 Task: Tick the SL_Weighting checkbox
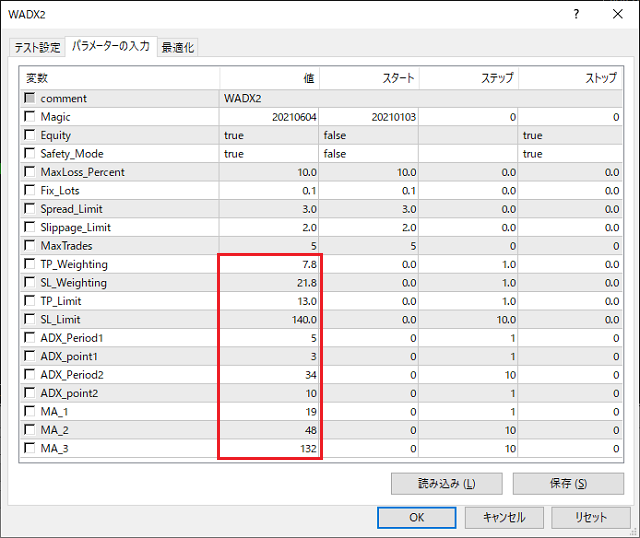[x=30, y=282]
